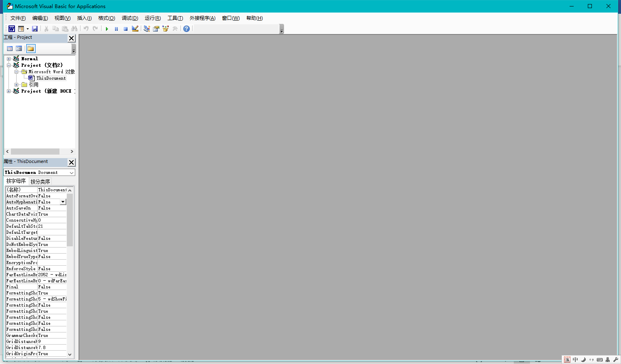Insert UserForm toolbar button

[21, 29]
